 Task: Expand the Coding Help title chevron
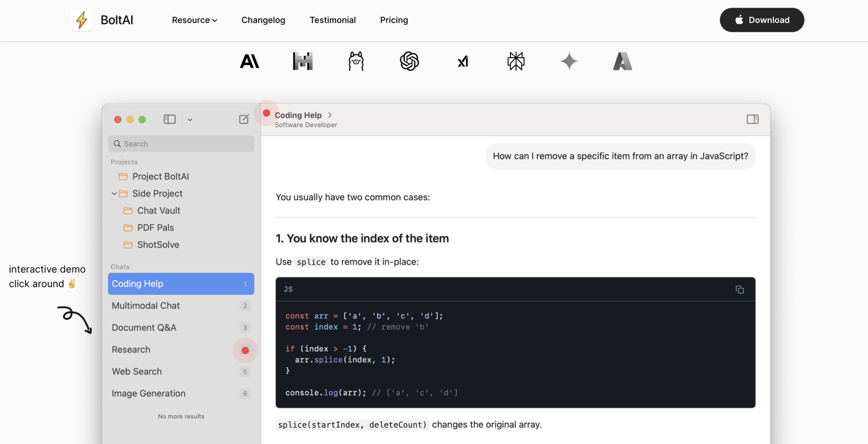click(330, 115)
